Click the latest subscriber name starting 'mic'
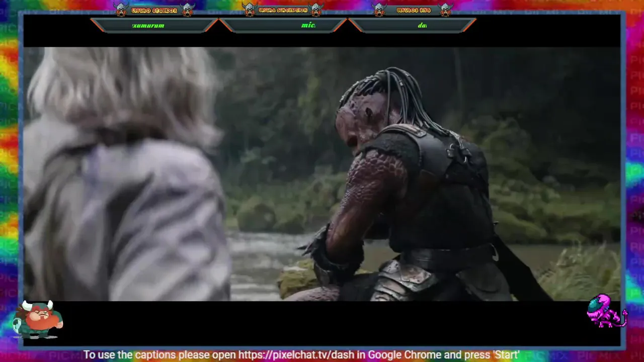 coord(308,25)
